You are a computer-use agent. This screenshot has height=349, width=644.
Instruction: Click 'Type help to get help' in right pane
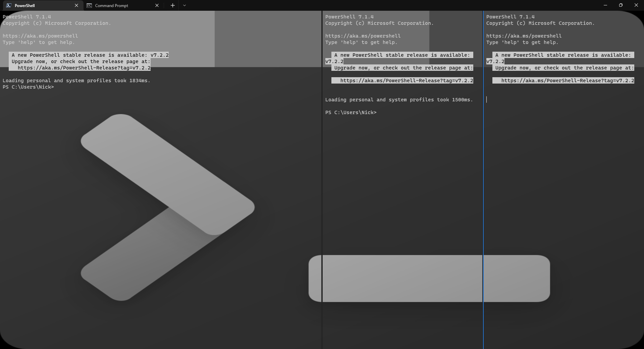click(522, 42)
